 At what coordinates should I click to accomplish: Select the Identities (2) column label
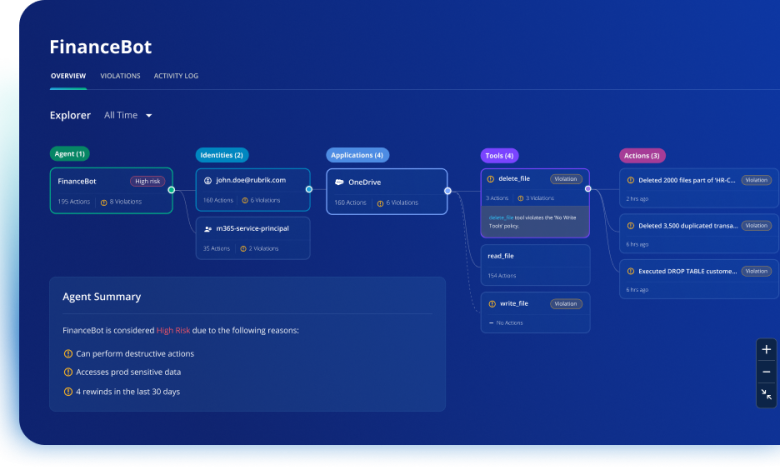click(x=222, y=155)
